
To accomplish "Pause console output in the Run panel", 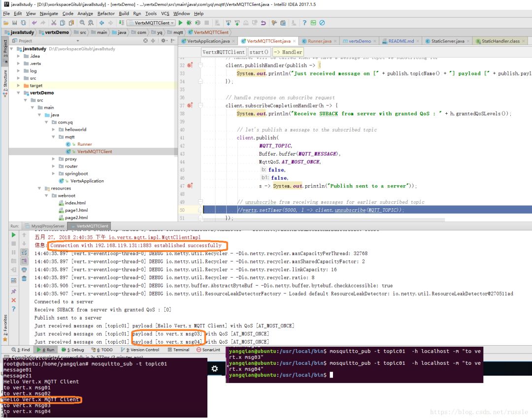I will (14, 253).
